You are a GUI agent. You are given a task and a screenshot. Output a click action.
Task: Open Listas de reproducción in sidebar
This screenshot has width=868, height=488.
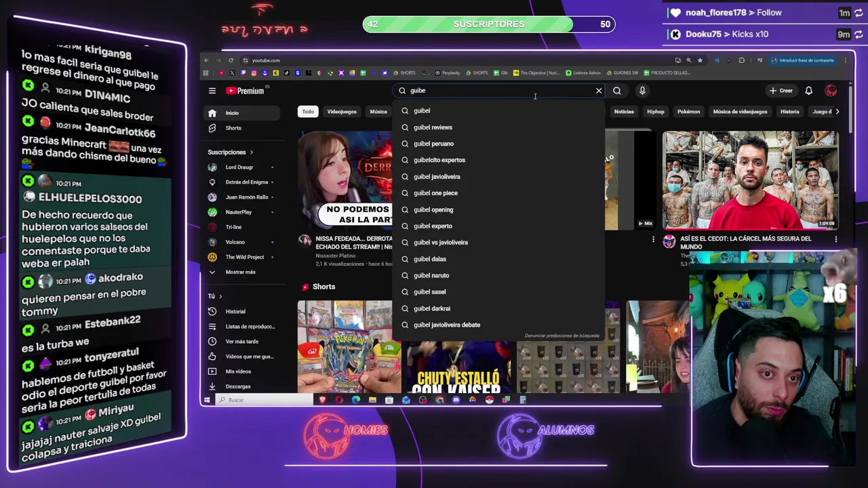tap(243, 327)
